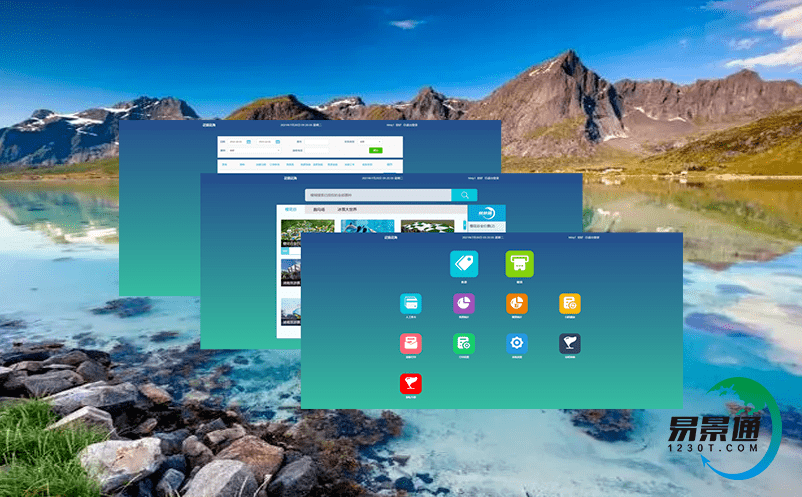Open the purple pie chart statistics icon
Image resolution: width=802 pixels, height=497 pixels.
(x=464, y=304)
